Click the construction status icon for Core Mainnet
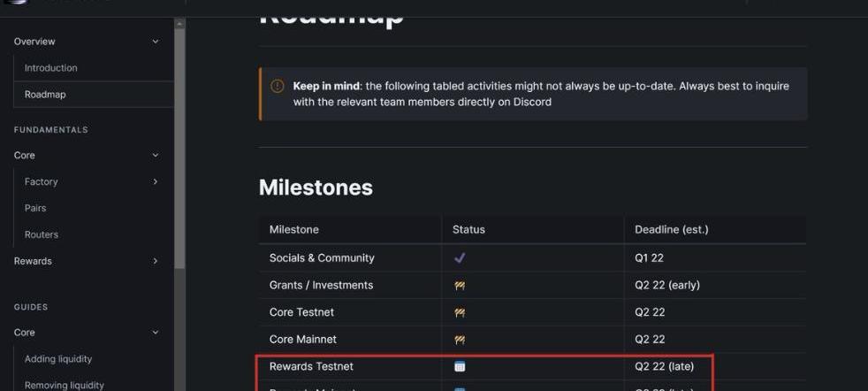Viewport: 868px width, 391px height. (460, 340)
